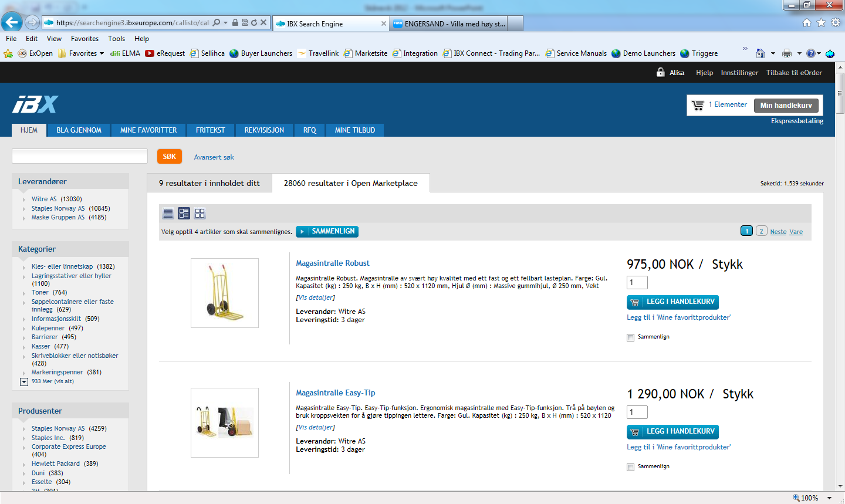Switch to grid view icon
Screen dimensions: 845x504
200,214
